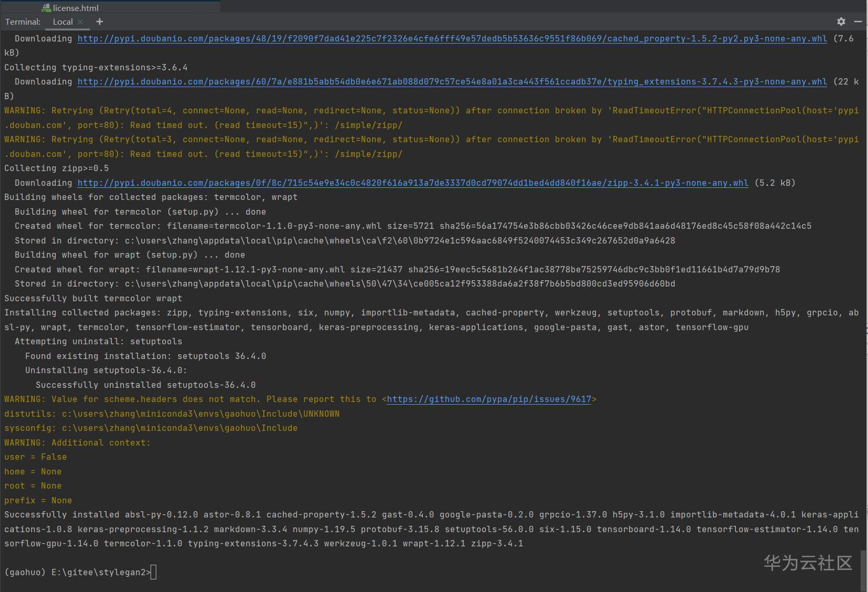Image resolution: width=868 pixels, height=592 pixels.
Task: Open a new terminal session tab
Action: (100, 22)
